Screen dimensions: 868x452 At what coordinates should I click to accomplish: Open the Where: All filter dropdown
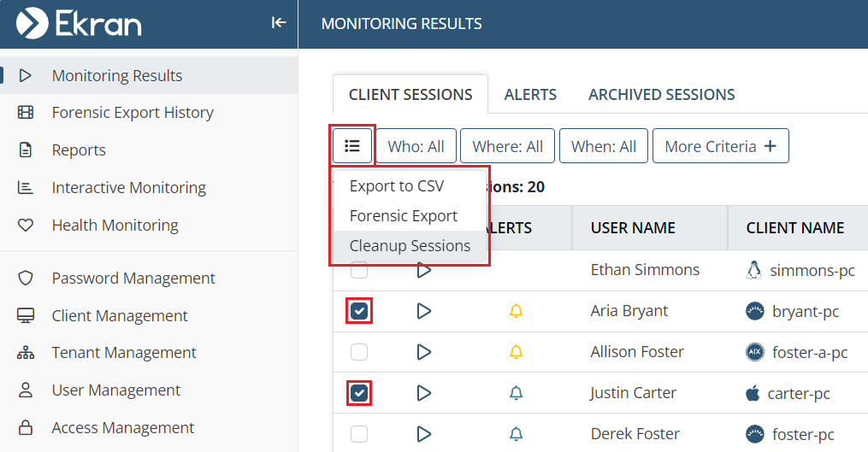coord(507,146)
